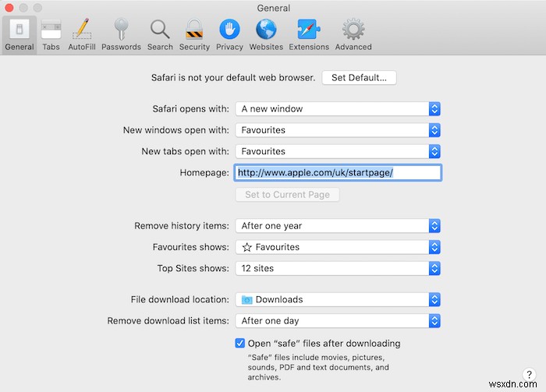Click the Homepage URL text field

338,172
